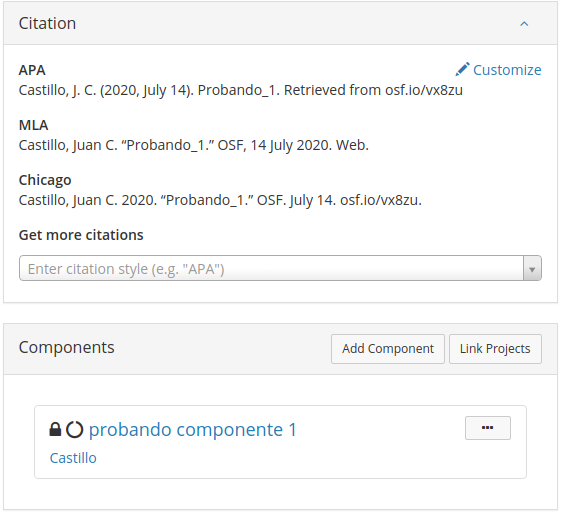Screen dimensions: 561x512
Task: Open the ellipsis menu for the component
Action: pos(488,428)
